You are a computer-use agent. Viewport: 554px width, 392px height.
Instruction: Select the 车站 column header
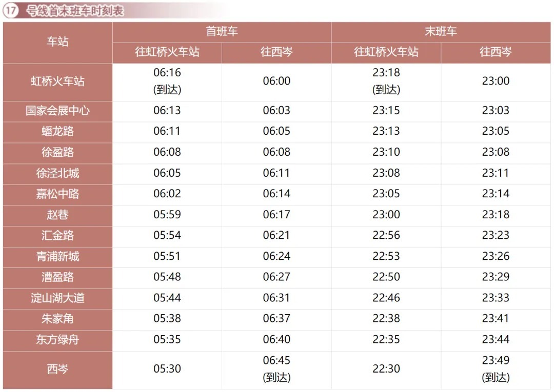[57, 42]
